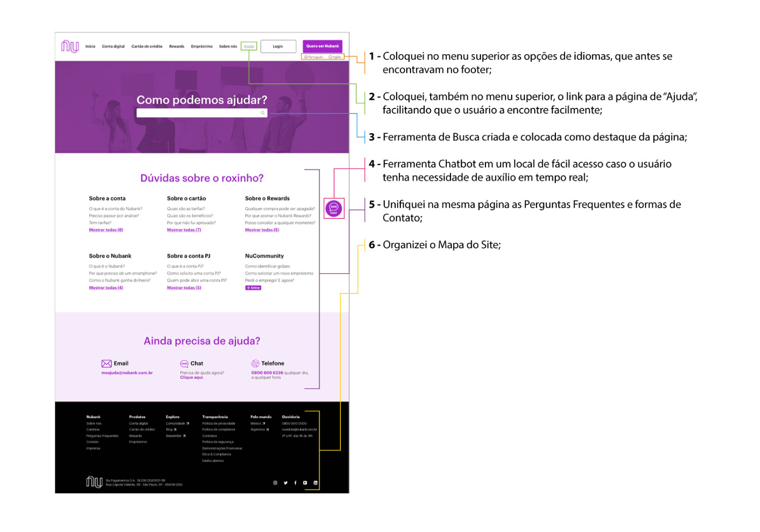Open question O que é a conta do Nubank?
Image resolution: width=760 pixels, height=532 pixels.
(116, 209)
